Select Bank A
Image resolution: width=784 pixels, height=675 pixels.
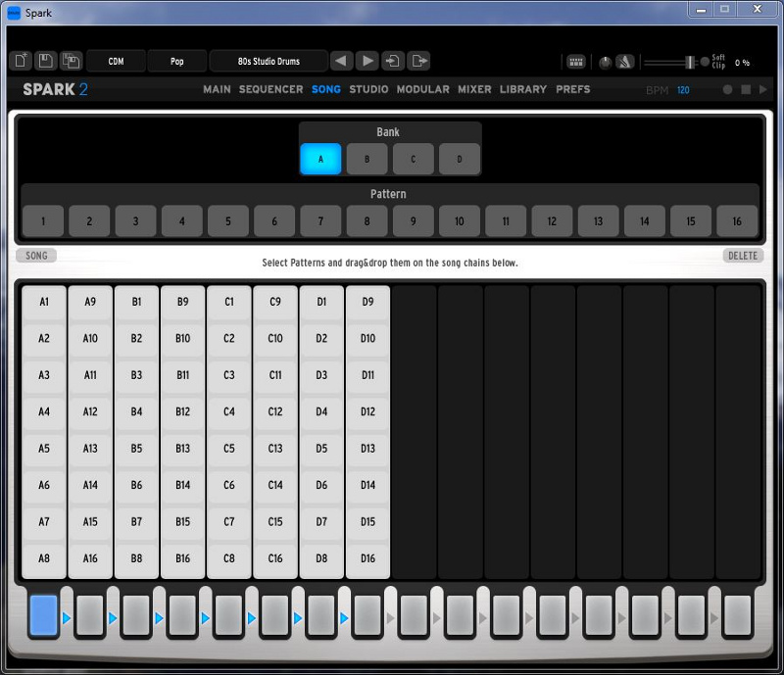tap(320, 159)
